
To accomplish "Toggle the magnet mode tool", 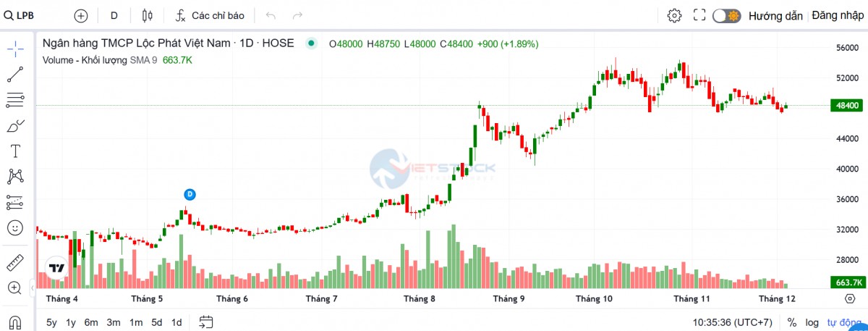I will click(x=15, y=321).
